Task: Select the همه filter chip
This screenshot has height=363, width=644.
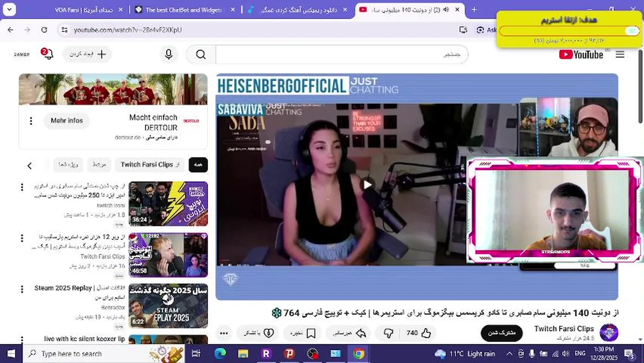Action: coord(198,165)
